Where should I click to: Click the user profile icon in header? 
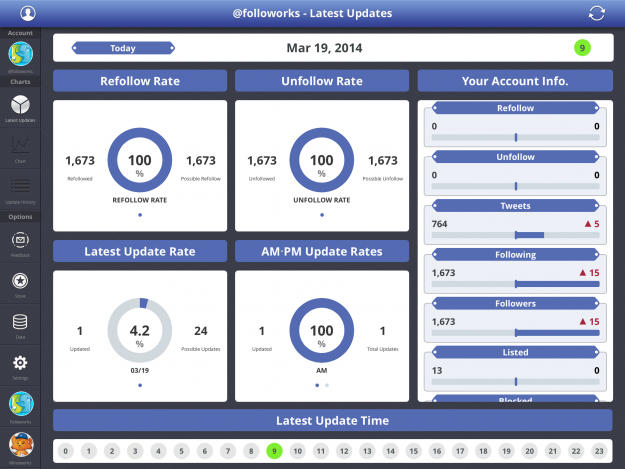tap(27, 13)
